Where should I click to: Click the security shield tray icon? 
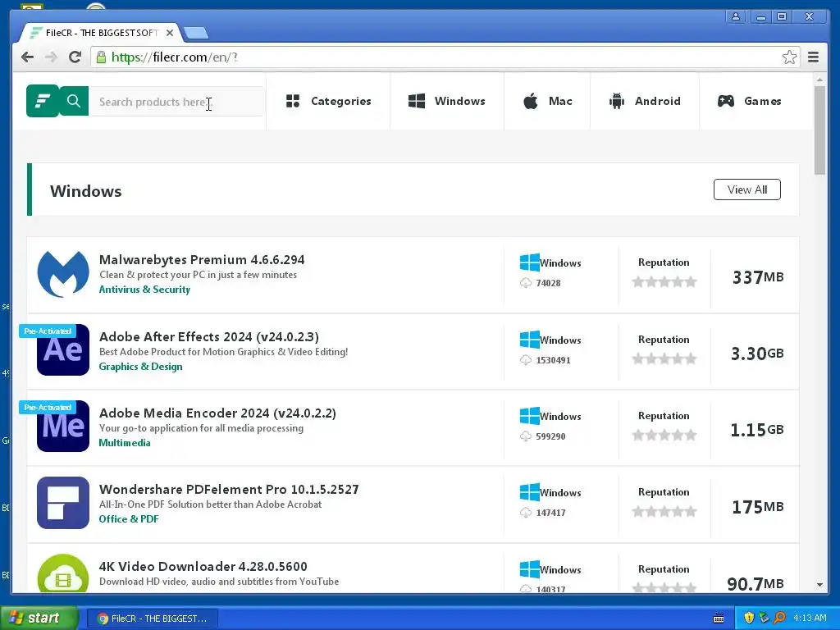[x=749, y=618]
